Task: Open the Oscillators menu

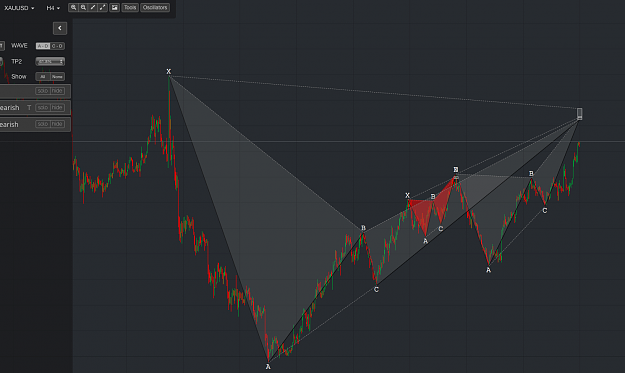Action: click(x=155, y=8)
